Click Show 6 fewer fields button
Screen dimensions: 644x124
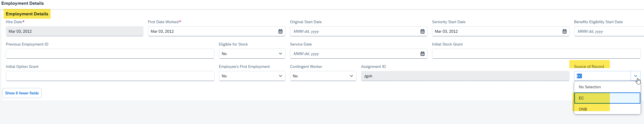[x=22, y=93]
